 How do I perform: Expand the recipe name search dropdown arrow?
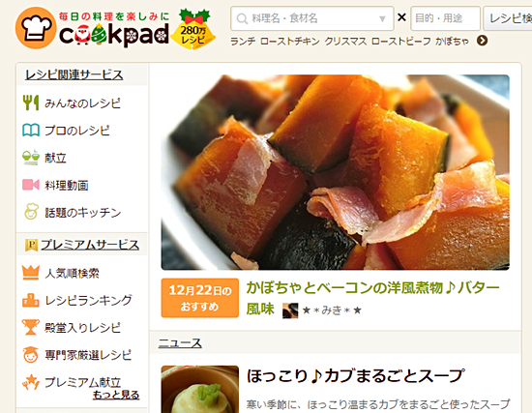(382, 18)
